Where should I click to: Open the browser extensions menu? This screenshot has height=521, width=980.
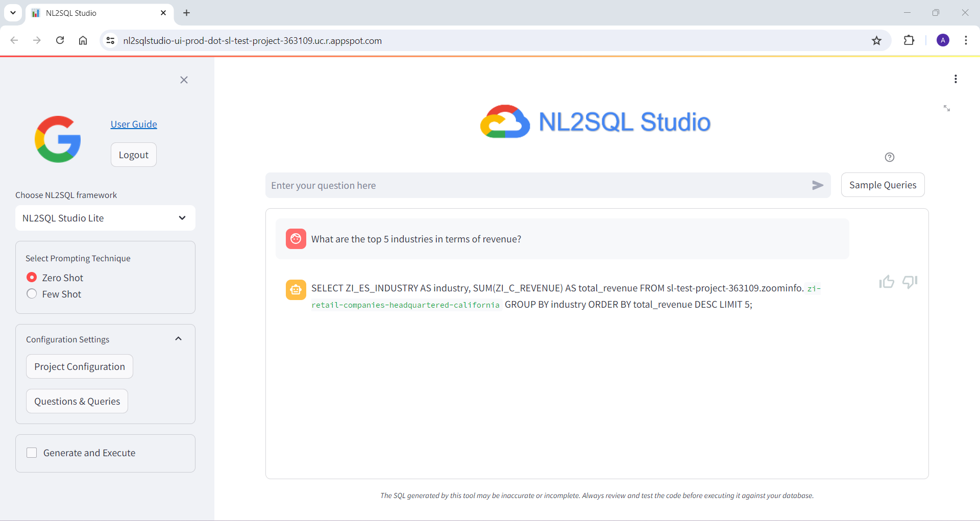909,40
